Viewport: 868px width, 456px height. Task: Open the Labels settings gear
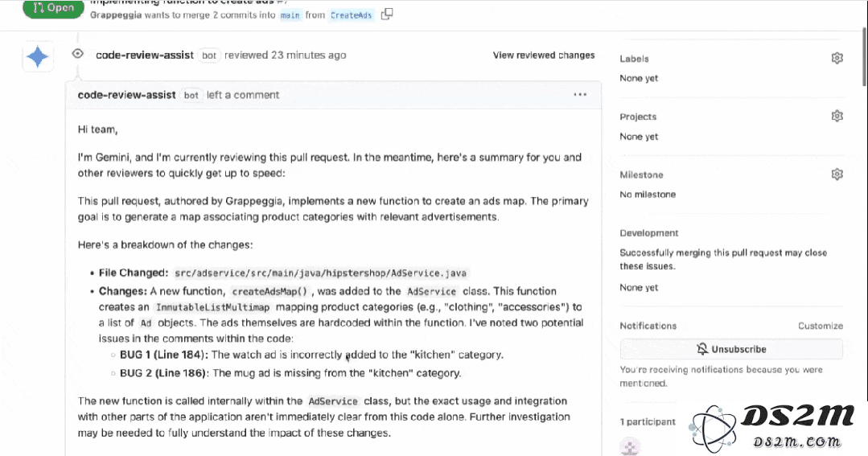(837, 58)
